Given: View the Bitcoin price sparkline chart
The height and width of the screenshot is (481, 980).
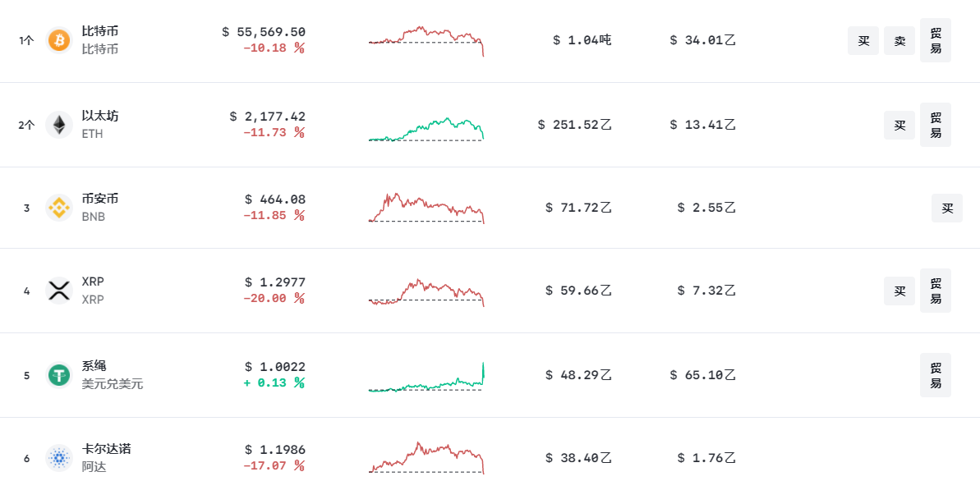Looking at the screenshot, I should point(426,40).
